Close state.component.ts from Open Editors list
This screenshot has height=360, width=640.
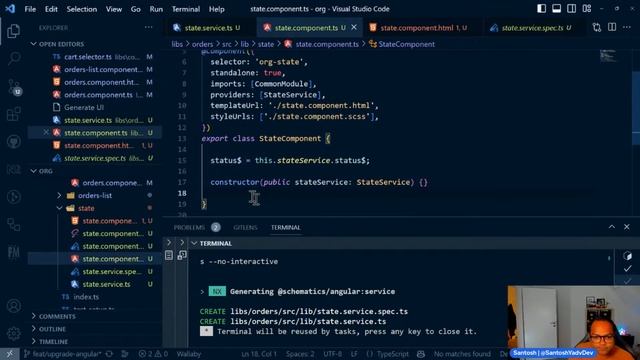coord(46,132)
